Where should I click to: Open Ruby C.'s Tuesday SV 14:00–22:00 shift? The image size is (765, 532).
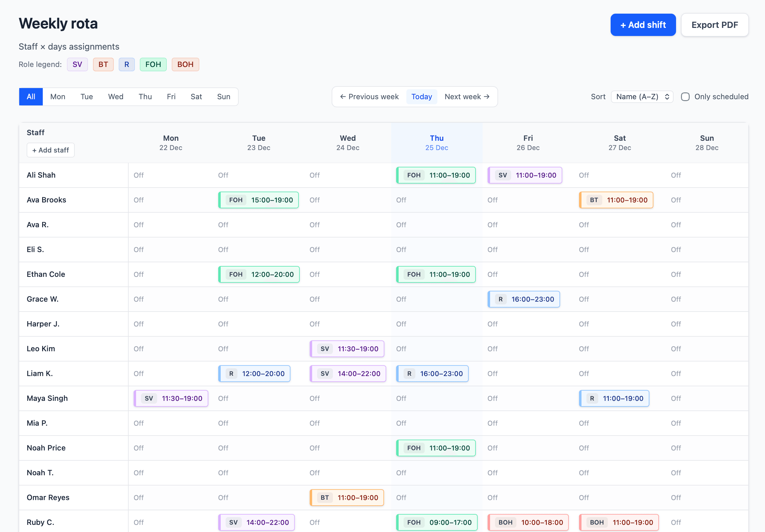click(257, 522)
